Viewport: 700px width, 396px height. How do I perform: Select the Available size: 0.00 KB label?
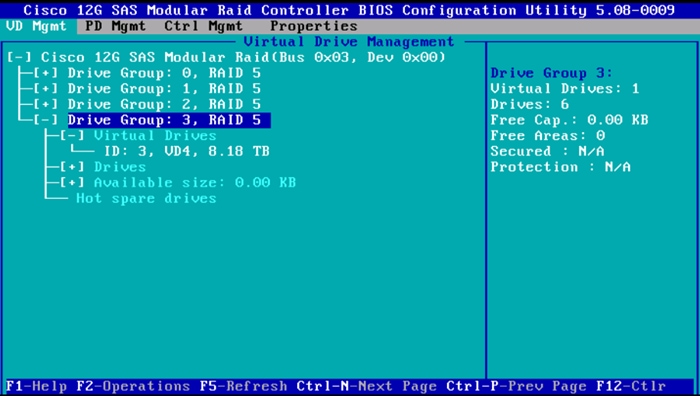(x=195, y=183)
